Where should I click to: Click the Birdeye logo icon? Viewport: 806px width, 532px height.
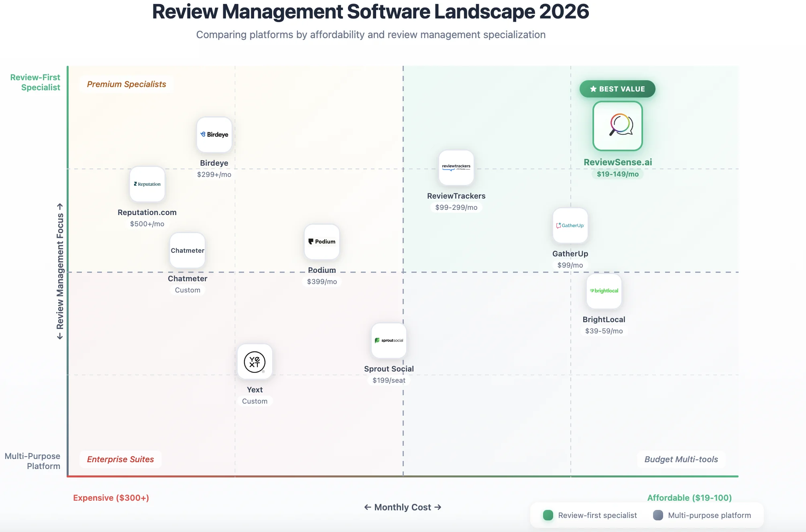[214, 135]
